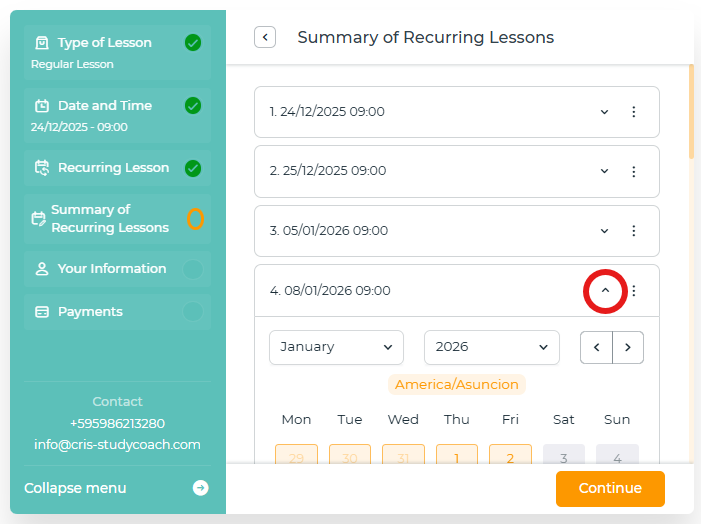This screenshot has width=701, height=524.
Task: Go to next month in calendar
Action: point(628,347)
